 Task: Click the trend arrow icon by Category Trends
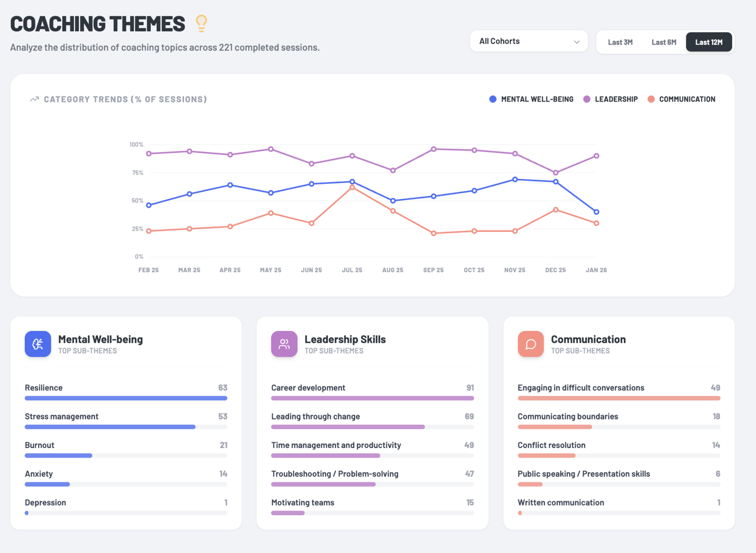click(34, 99)
